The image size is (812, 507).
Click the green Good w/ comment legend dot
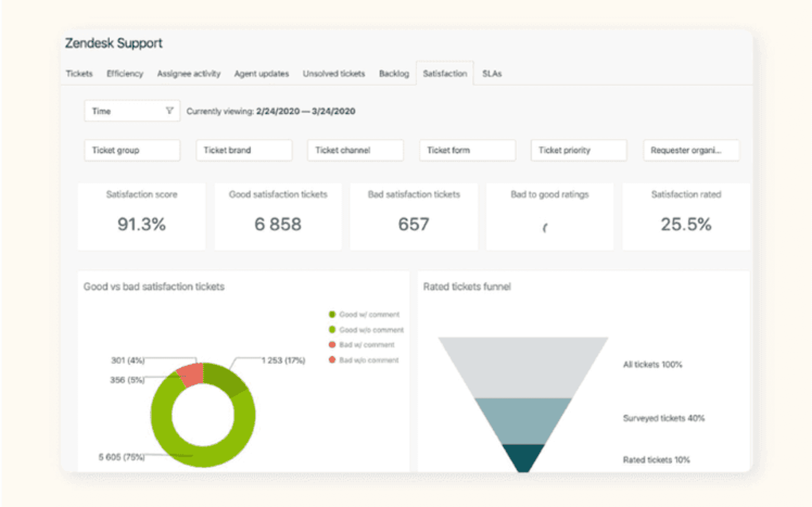[x=332, y=314]
